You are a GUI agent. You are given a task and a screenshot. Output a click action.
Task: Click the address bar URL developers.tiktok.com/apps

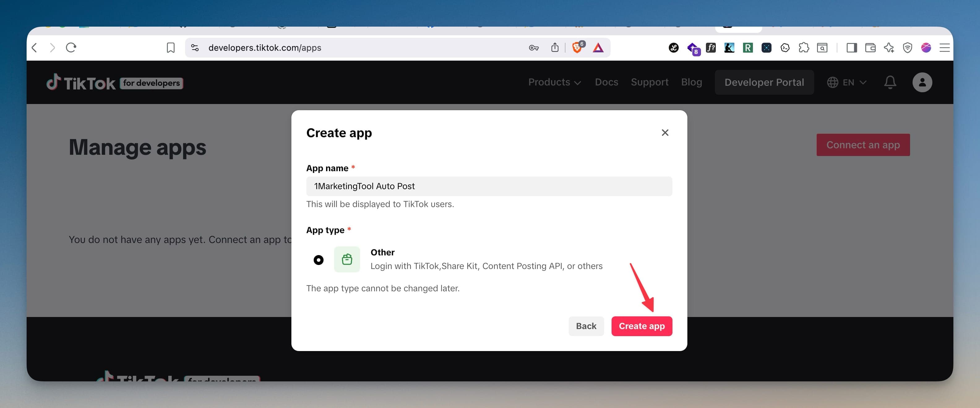pyautogui.click(x=265, y=48)
